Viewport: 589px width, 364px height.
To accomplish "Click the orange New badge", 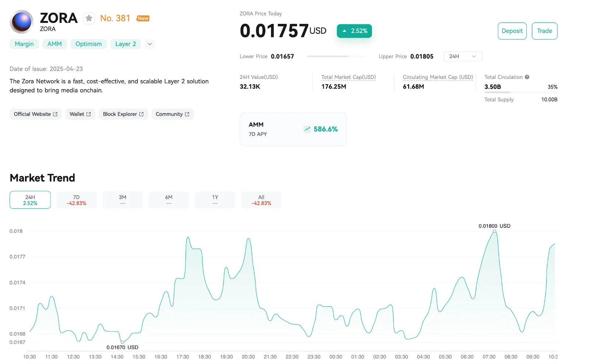I will point(143,18).
